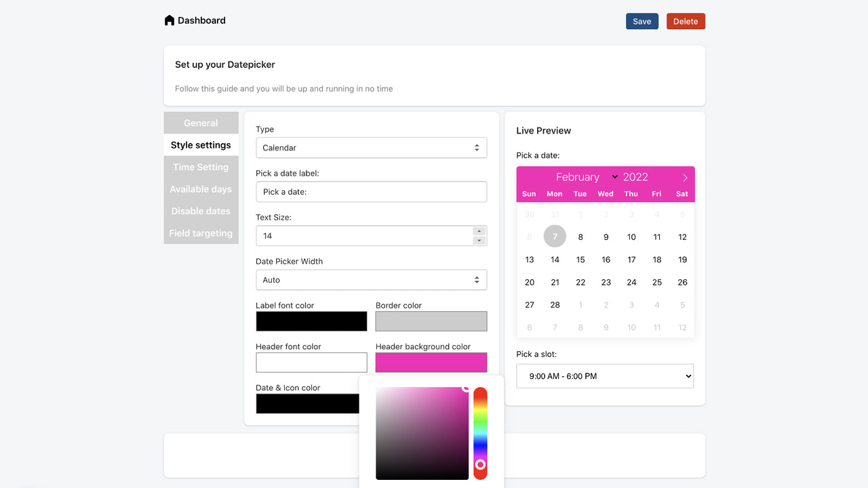Image resolution: width=868 pixels, height=488 pixels.
Task: Click the selection circle in the color gradient
Action: click(465, 388)
